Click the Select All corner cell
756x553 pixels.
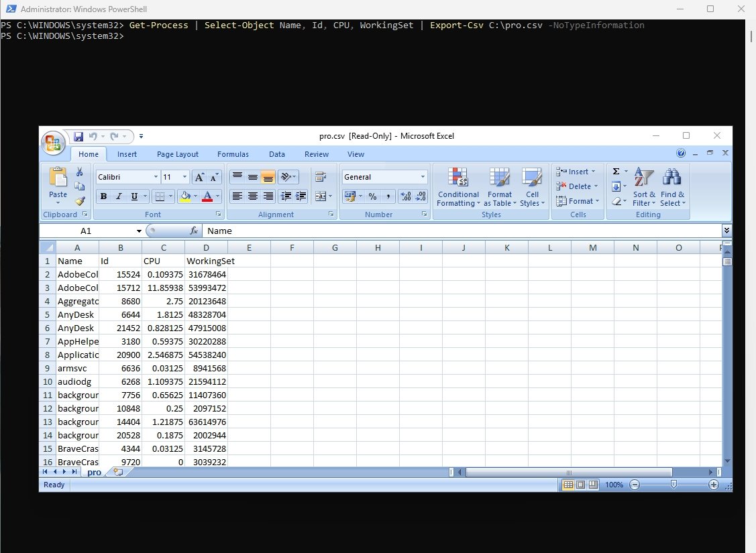click(x=48, y=247)
